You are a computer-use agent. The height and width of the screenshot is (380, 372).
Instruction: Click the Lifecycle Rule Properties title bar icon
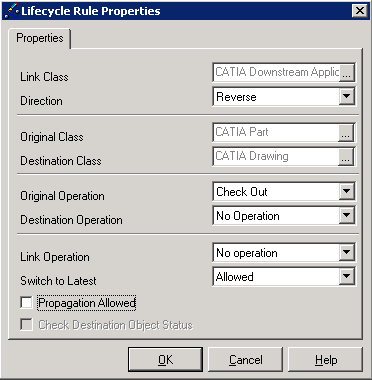11,11
